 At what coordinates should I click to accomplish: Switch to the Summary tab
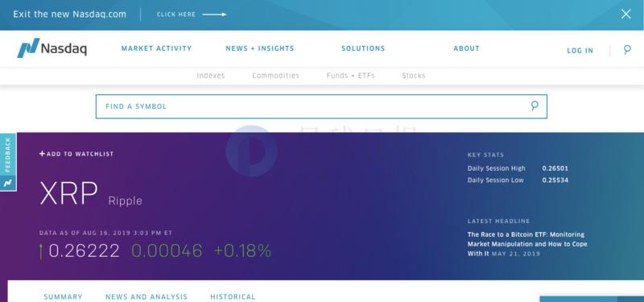64,296
